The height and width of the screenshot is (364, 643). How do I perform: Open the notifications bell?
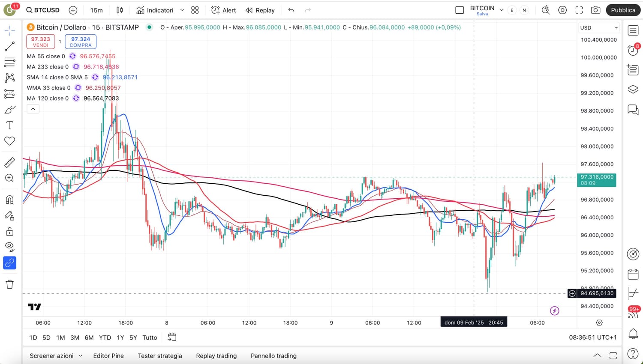[633, 334]
